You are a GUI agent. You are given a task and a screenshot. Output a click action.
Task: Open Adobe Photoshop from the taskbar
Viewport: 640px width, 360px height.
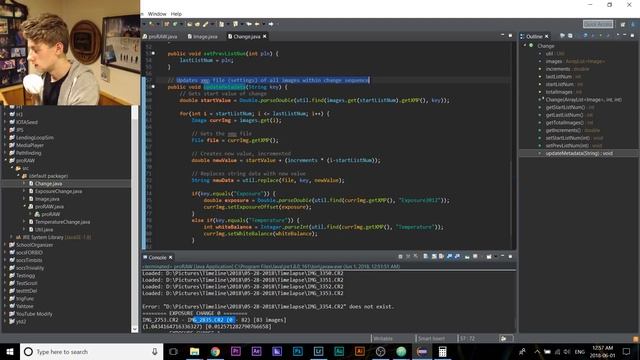pyautogui.click(x=298, y=351)
